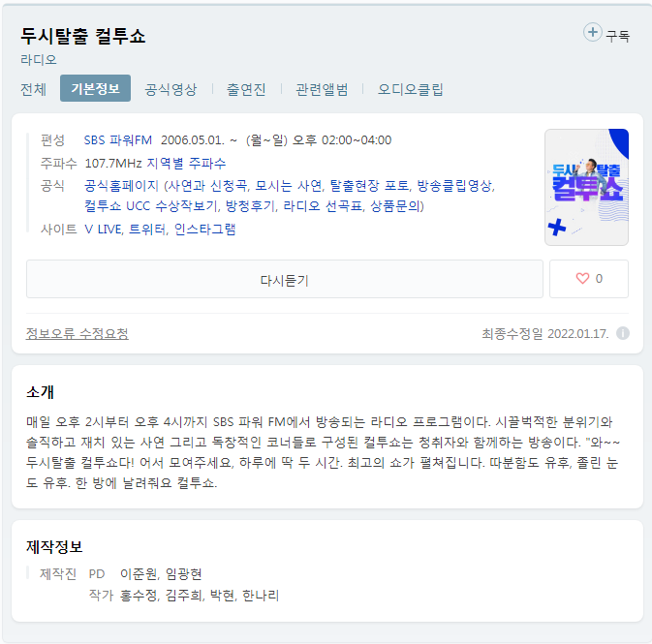The width and height of the screenshot is (652, 644).
Task: Open the 방청후기 link
Action: tap(250, 206)
